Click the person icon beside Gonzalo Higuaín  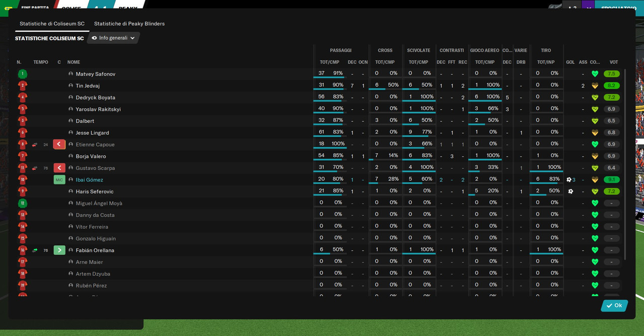71,238
